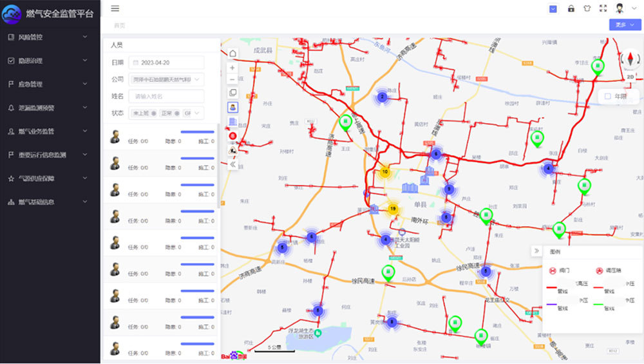Click the yellow cluster marker numbered 10
The image size is (644, 364).
[x=385, y=172]
